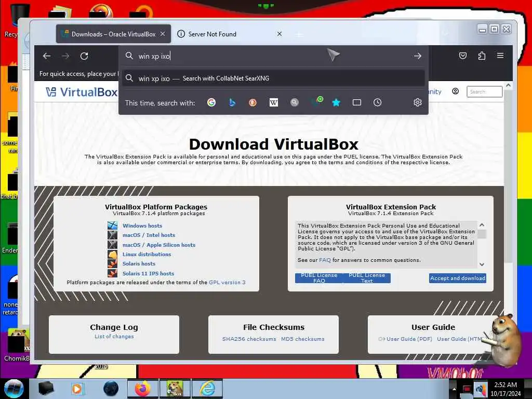This screenshot has width=532, height=399.
Task: Open Solaris hosts link
Action: 139,263
